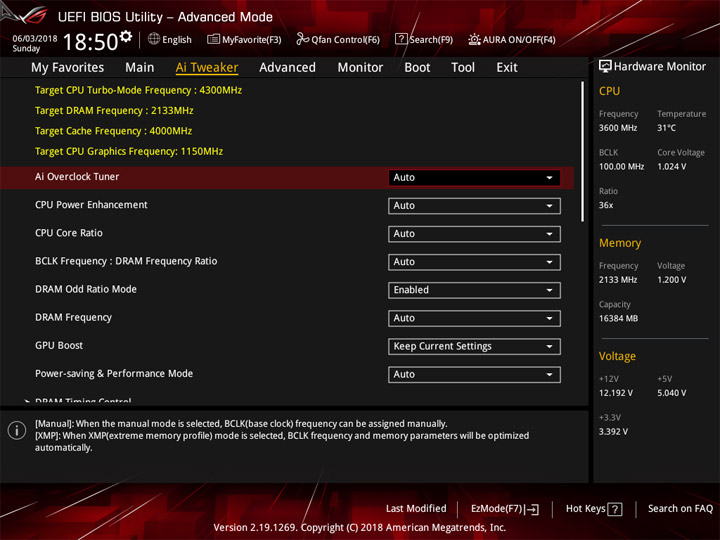Click the Search on FAQ link

[681, 508]
